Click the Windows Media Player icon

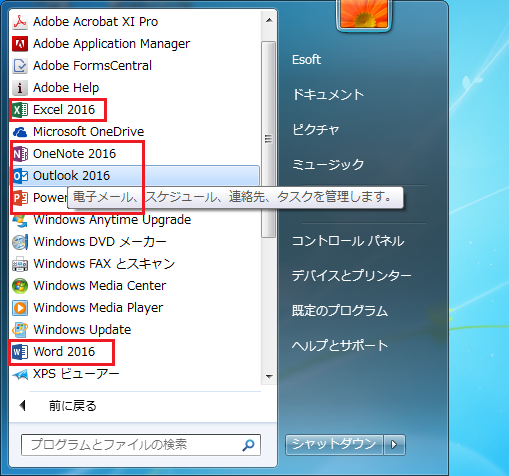pyautogui.click(x=20, y=308)
